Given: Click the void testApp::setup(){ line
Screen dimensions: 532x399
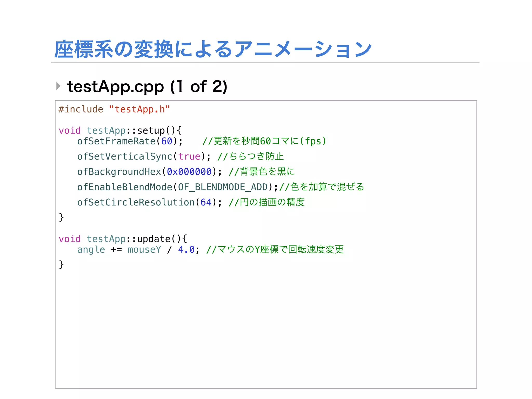Looking at the screenshot, I should click(x=120, y=130).
